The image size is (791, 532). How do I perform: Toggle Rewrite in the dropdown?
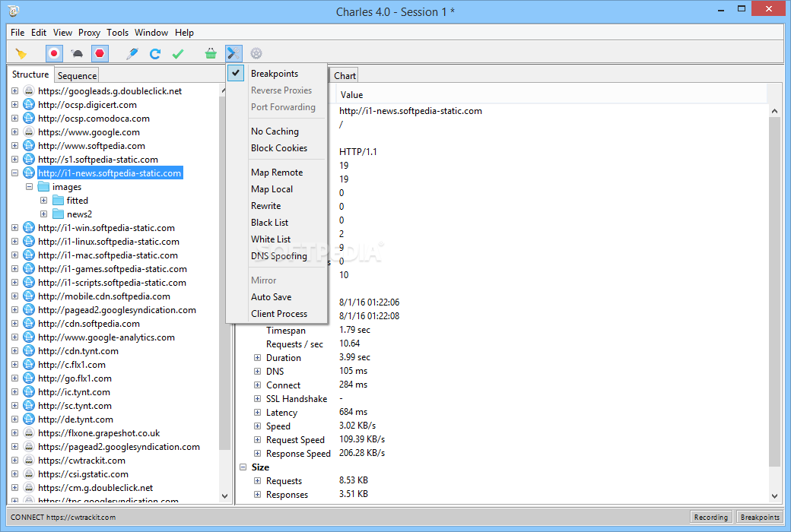coord(276,205)
